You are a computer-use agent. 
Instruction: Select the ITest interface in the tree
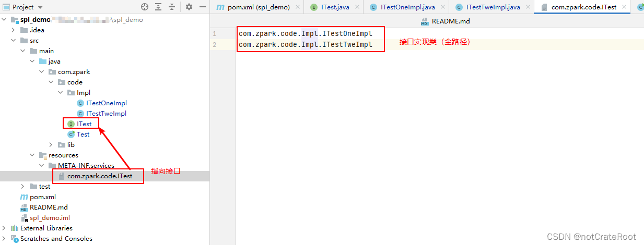click(84, 124)
